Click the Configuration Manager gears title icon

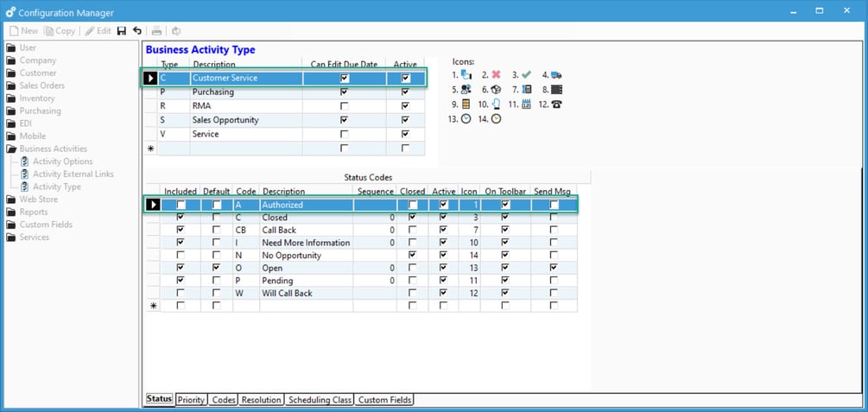10,12
